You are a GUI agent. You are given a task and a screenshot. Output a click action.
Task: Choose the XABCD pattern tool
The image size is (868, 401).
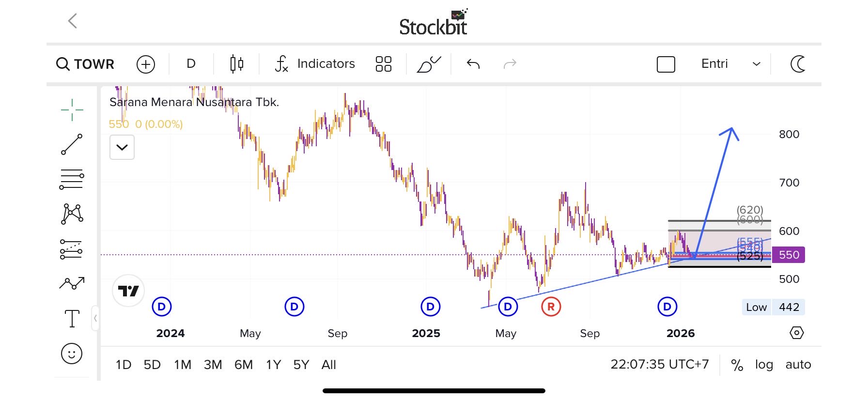click(72, 214)
